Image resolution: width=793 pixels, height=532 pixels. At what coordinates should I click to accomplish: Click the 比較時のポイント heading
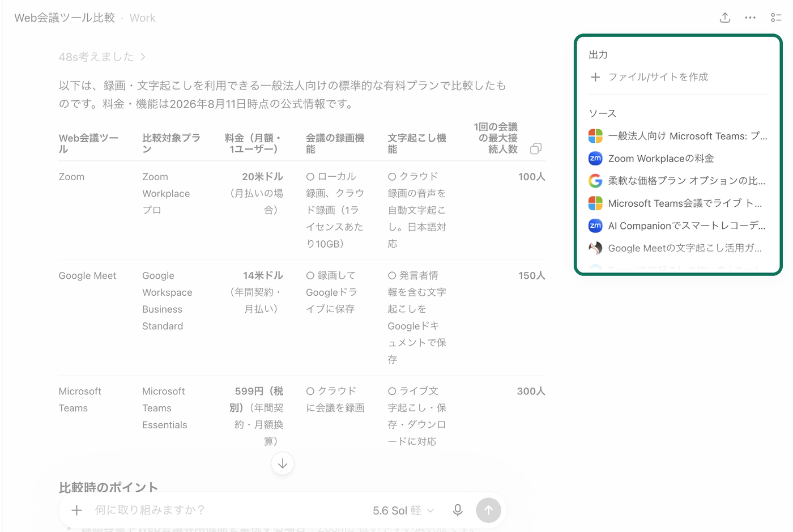coord(108,487)
